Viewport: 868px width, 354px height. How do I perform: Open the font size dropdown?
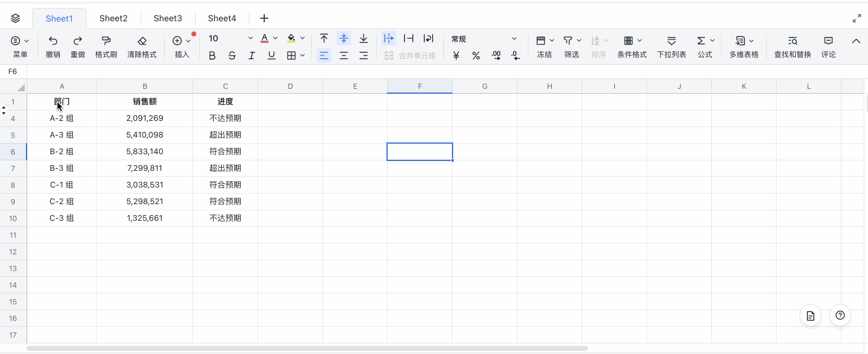250,38
